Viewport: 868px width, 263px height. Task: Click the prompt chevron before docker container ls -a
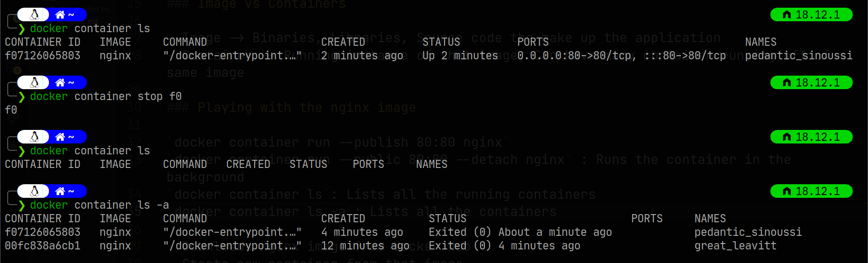pos(22,206)
